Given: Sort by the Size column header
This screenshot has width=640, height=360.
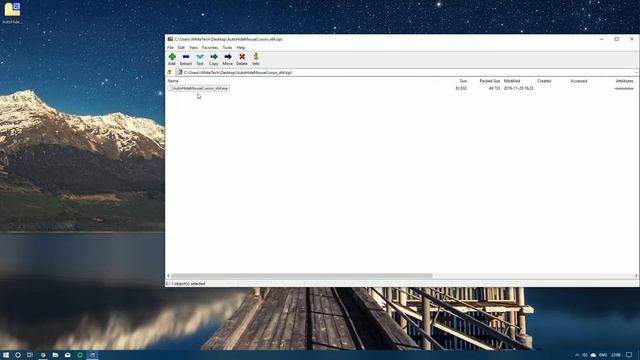Looking at the screenshot, I should pos(463,81).
